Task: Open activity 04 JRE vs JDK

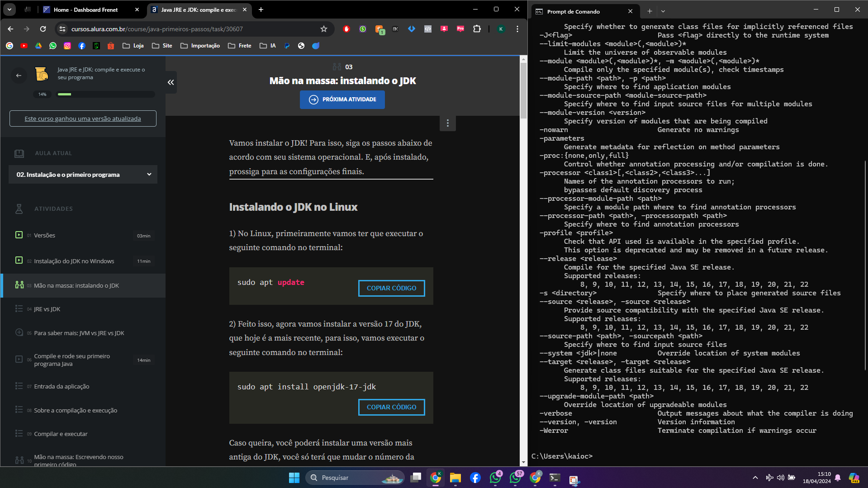Action: coord(83,309)
